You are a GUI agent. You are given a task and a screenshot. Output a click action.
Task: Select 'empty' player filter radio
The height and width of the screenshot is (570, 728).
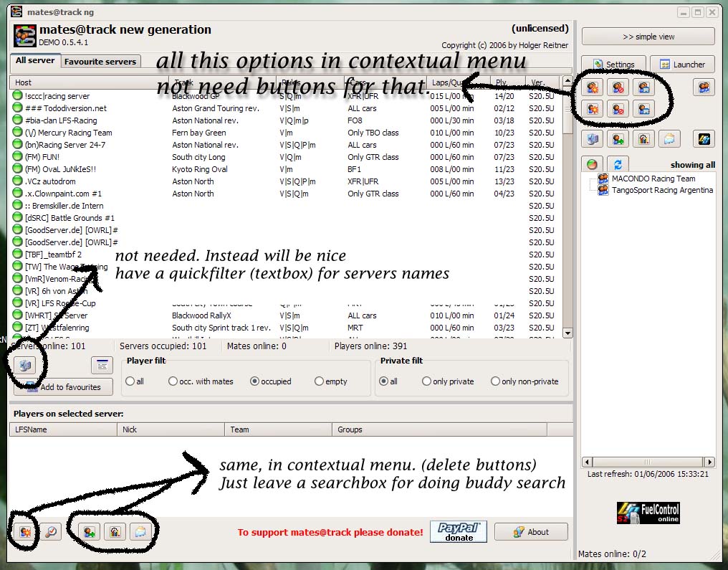point(319,381)
